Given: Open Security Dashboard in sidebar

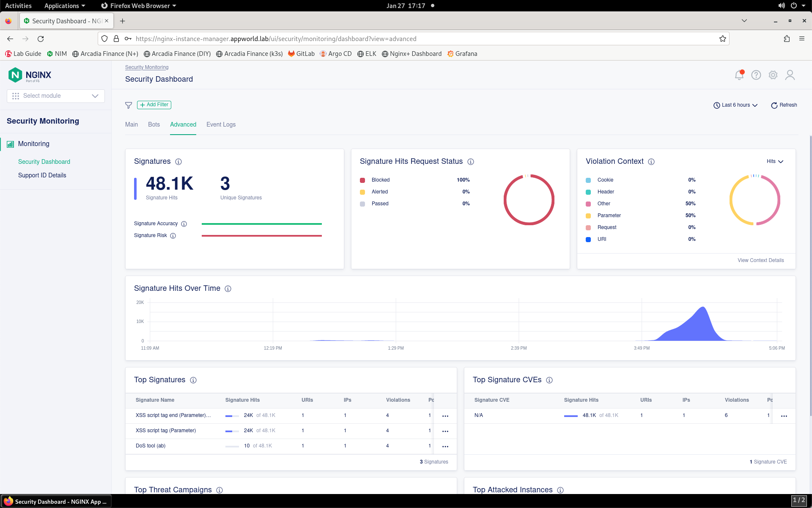Looking at the screenshot, I should coord(44,162).
